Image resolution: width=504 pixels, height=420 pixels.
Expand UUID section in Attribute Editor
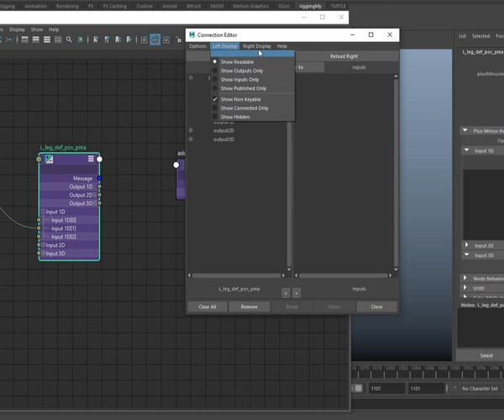point(465,287)
